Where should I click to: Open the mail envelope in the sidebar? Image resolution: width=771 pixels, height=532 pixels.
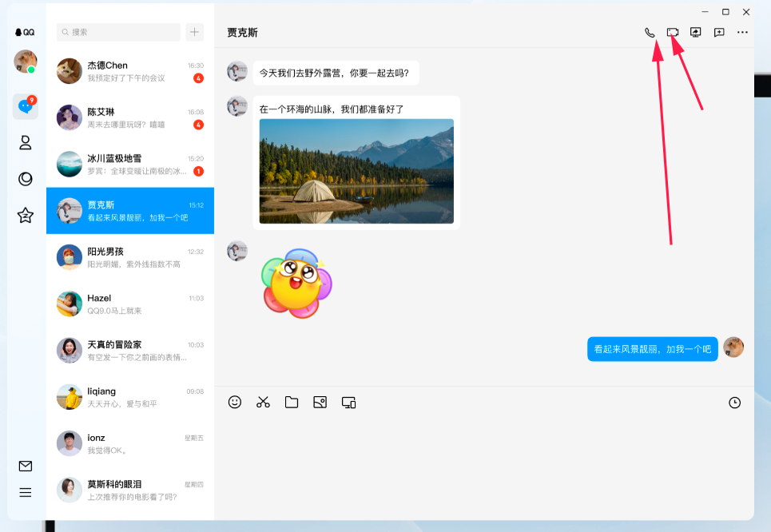[x=25, y=466]
